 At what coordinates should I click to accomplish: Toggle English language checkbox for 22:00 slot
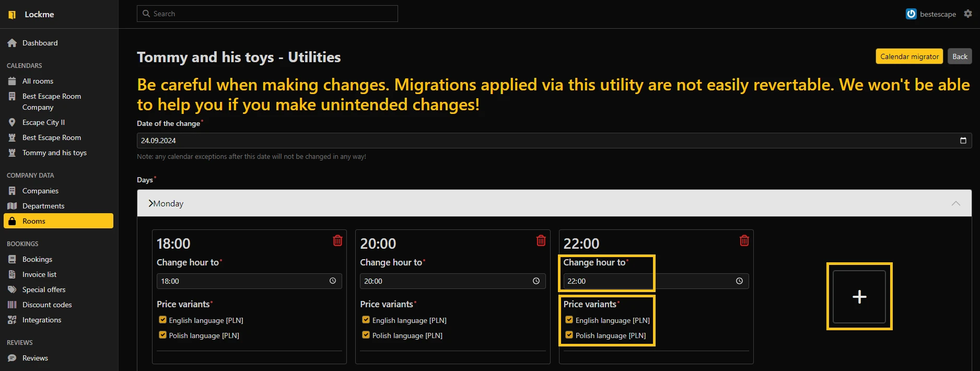(x=569, y=320)
